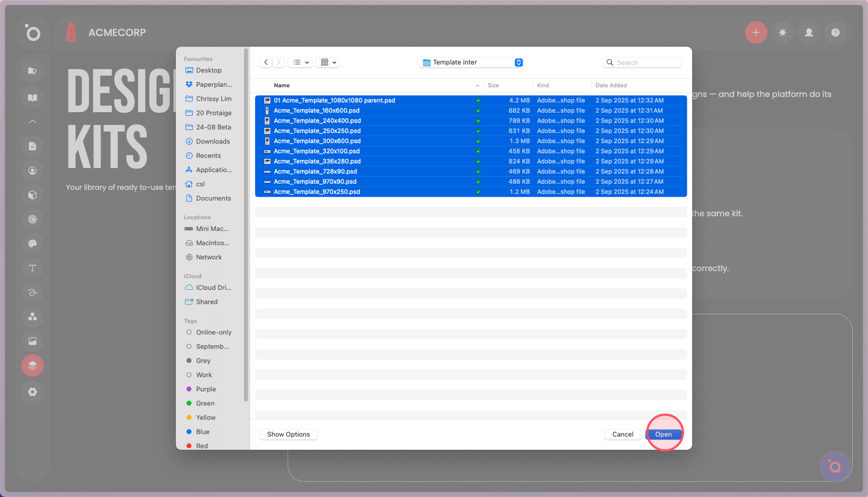
Task: Select the Purple tag in sidebar
Action: [x=206, y=389]
